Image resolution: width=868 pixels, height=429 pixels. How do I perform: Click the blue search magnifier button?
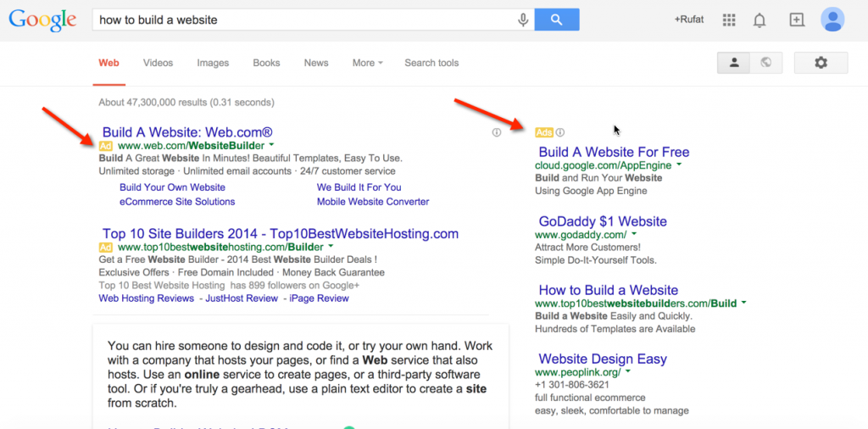(557, 20)
